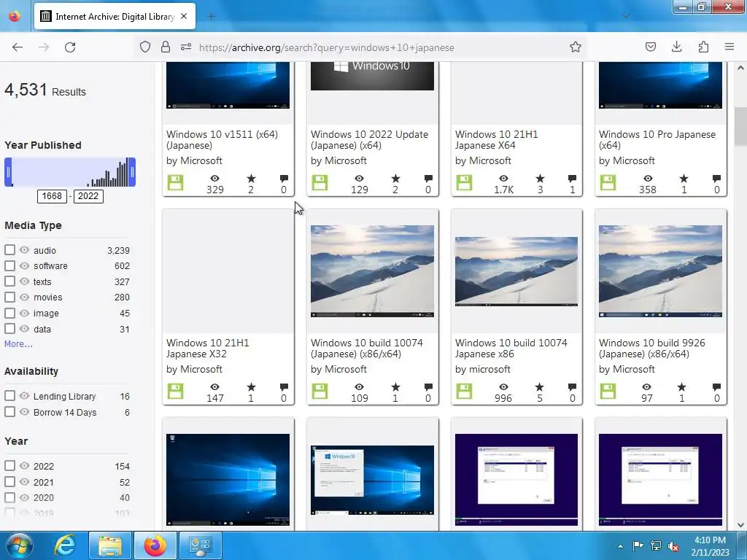Click the address bar URL
This screenshot has width=747, height=560.
click(x=327, y=47)
